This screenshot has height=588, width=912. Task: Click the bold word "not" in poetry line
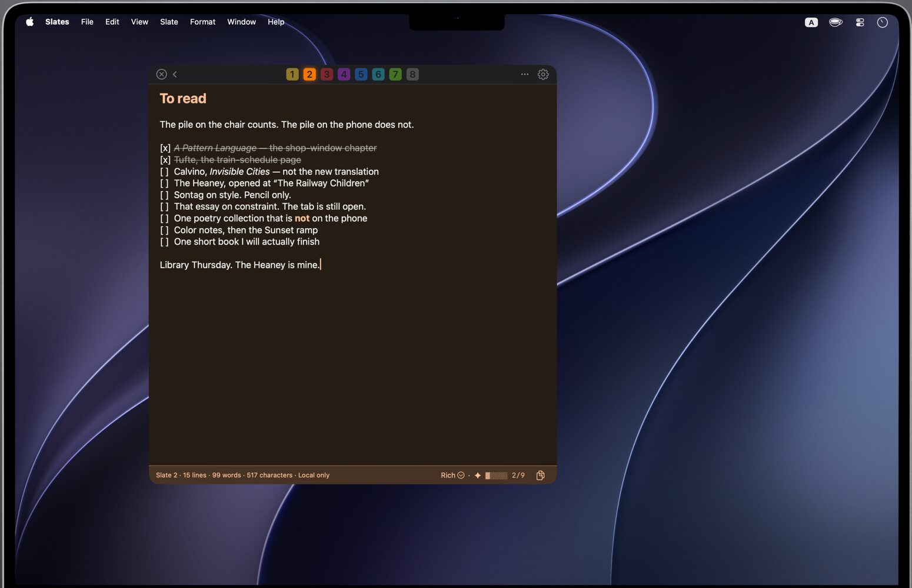click(302, 218)
